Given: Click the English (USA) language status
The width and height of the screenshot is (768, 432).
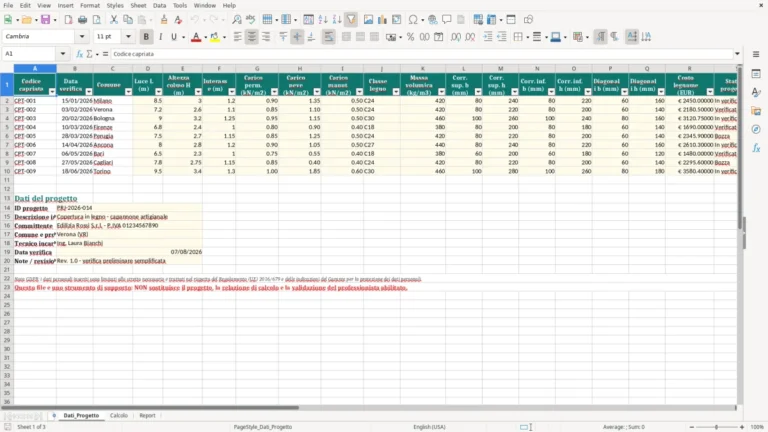Looking at the screenshot, I should [429, 427].
